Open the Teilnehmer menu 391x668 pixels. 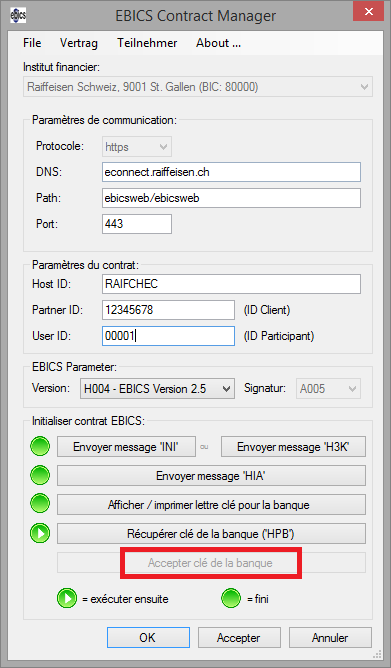coord(147,43)
